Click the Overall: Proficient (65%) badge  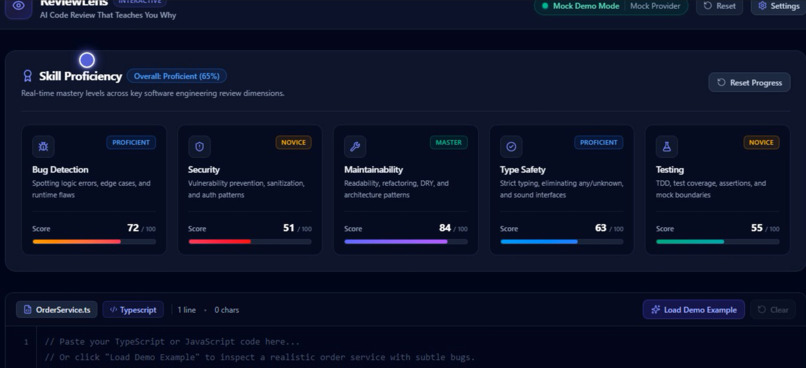click(177, 76)
